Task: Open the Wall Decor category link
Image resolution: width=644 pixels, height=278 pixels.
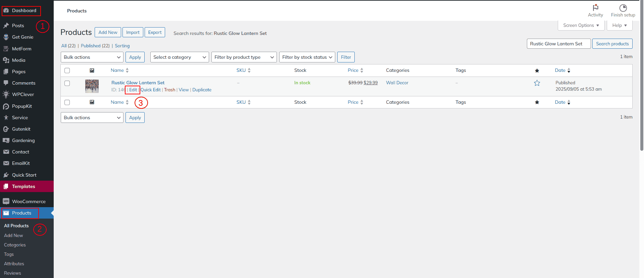Action: coord(397,83)
